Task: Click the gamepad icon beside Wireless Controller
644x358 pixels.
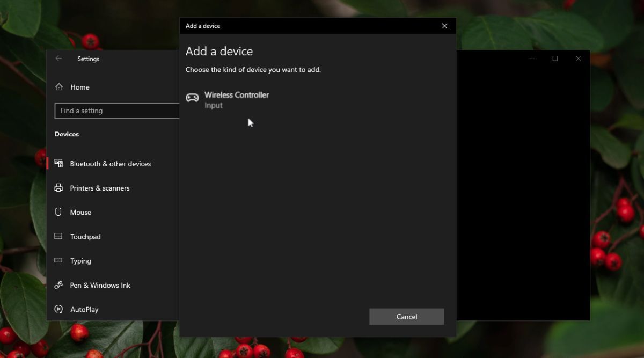Action: (193, 98)
